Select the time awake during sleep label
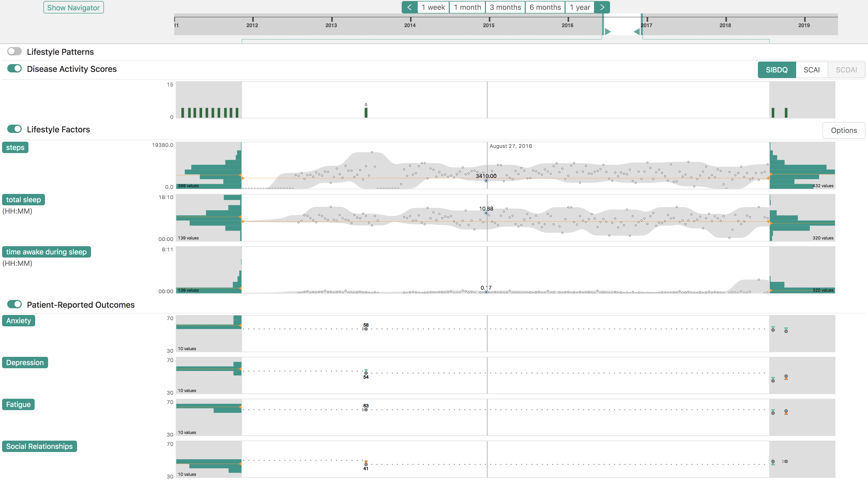Screen dimensions: 868x482 (46, 251)
